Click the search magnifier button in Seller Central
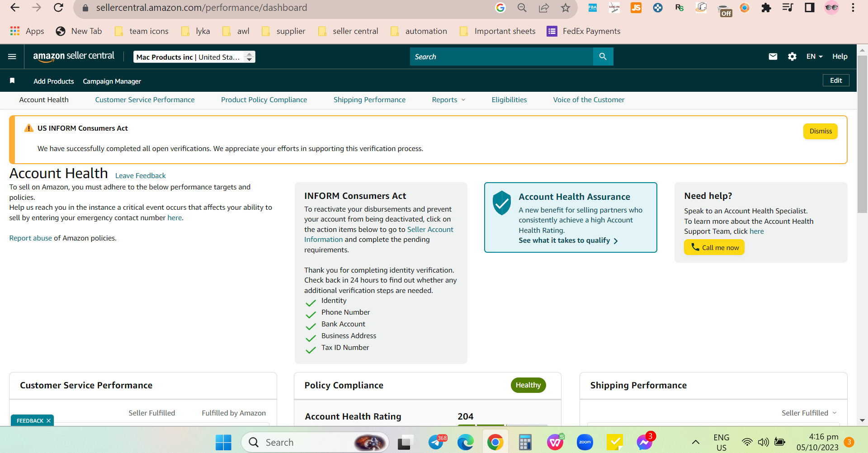 point(603,57)
